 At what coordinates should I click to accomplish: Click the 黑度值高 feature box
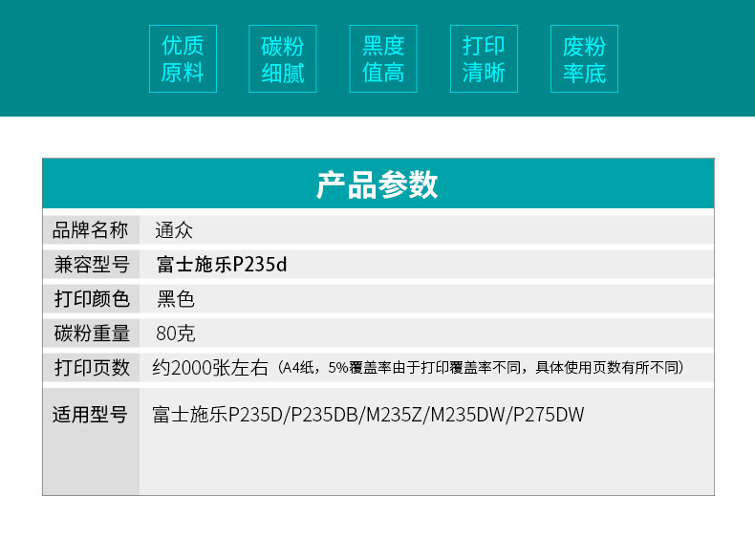[383, 58]
